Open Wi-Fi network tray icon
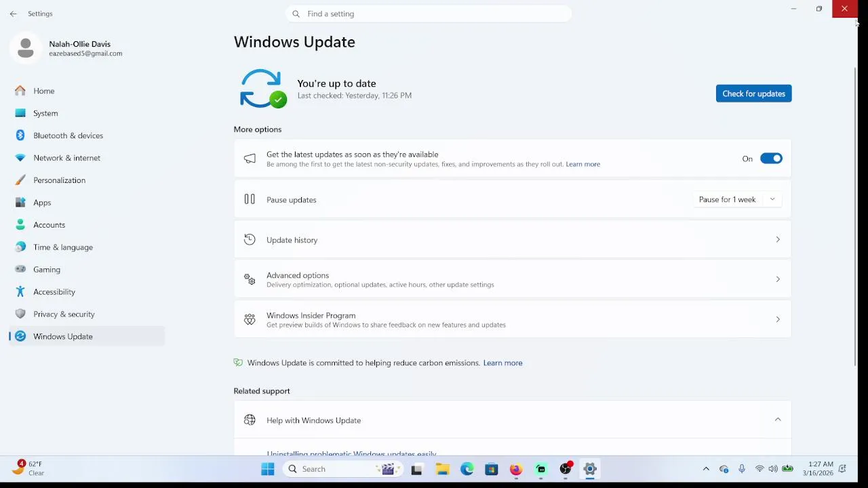868x488 pixels. coord(759,469)
